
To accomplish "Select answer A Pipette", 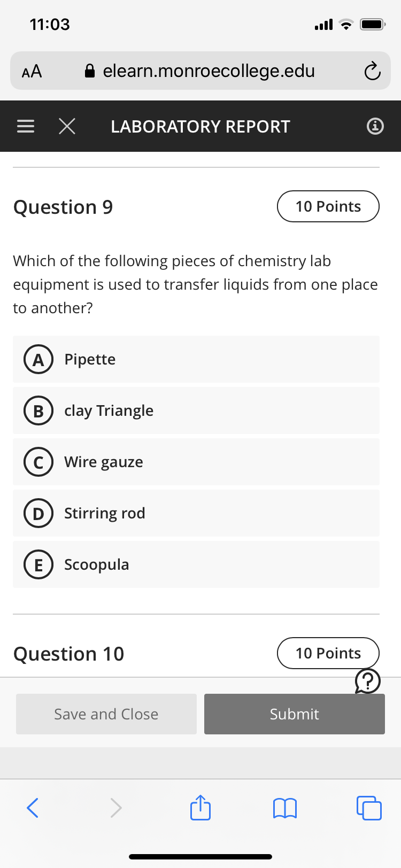I will coord(196,359).
